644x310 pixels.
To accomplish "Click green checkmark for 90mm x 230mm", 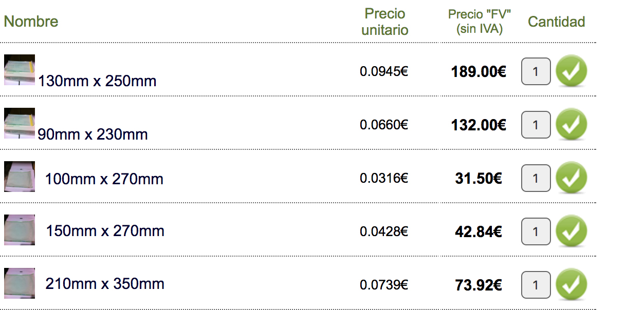I will (571, 124).
